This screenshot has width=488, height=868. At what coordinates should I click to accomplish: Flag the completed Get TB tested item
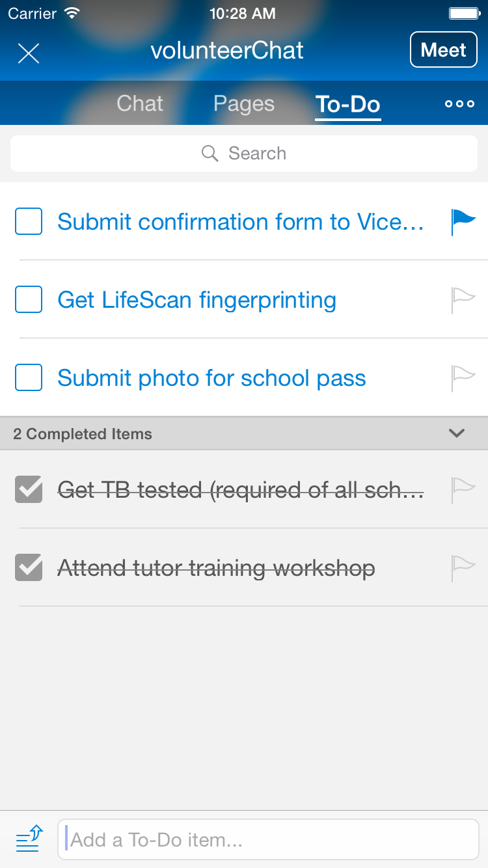pos(463,490)
